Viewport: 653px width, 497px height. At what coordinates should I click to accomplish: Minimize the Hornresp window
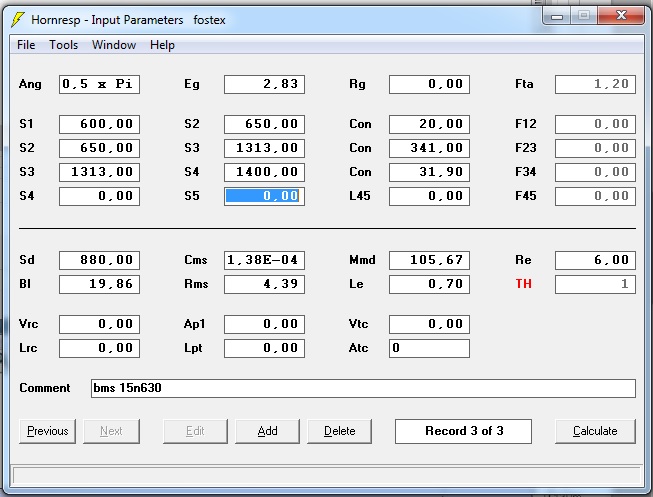[557, 17]
